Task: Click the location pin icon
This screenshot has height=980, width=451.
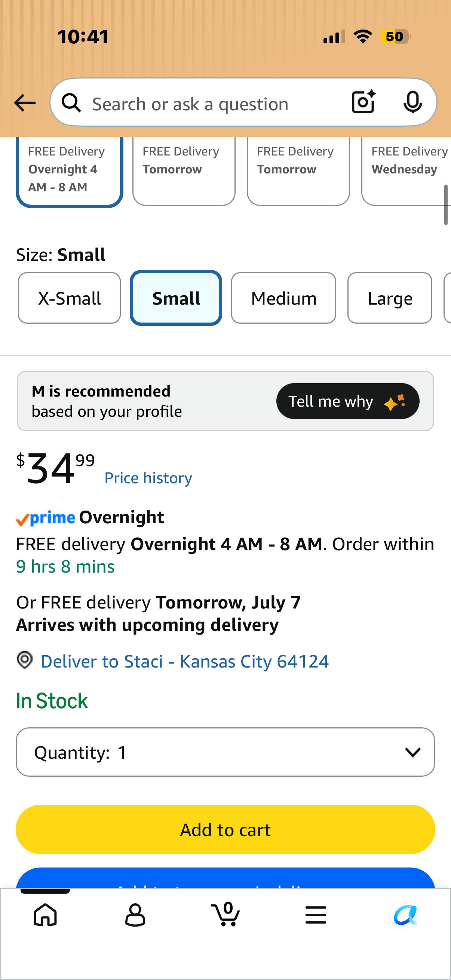Action: pyautogui.click(x=25, y=660)
